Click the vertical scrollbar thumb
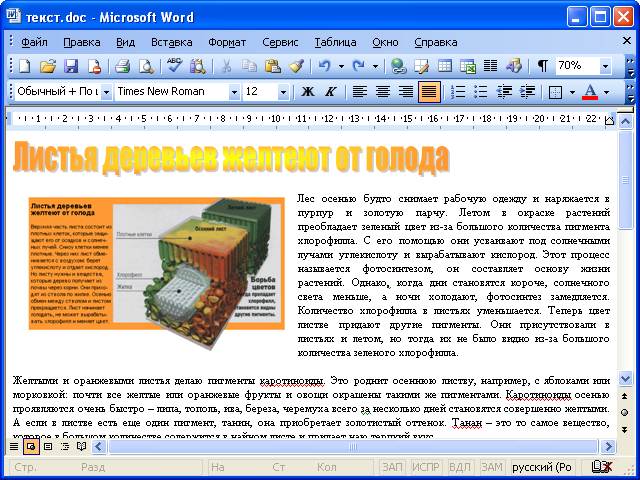This screenshot has height=480, width=640. [x=625, y=180]
